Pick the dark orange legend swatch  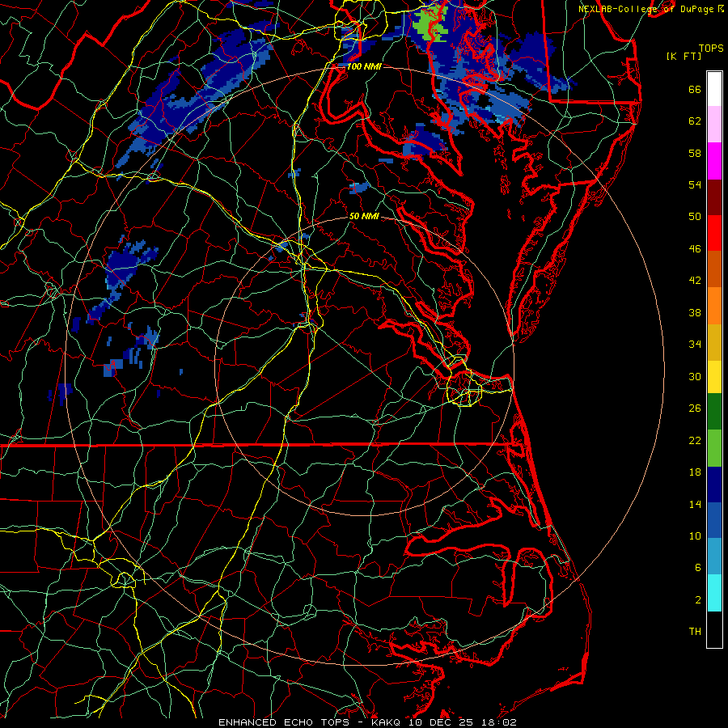coord(714,269)
